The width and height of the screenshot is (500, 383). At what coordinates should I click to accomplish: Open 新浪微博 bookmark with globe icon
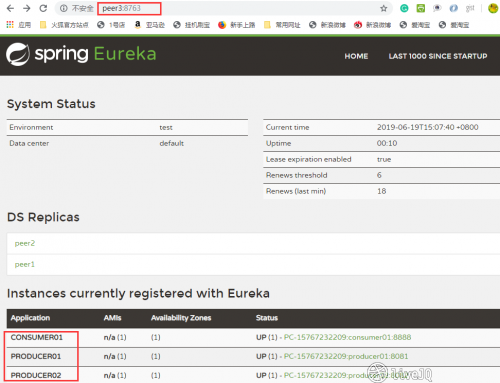point(327,25)
